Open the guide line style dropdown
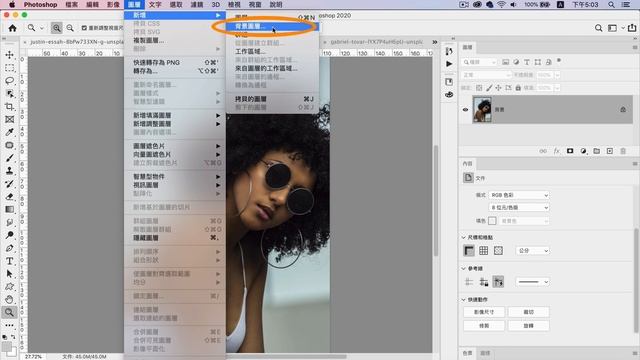Image resolution: width=640 pixels, height=360 pixels. click(533, 282)
